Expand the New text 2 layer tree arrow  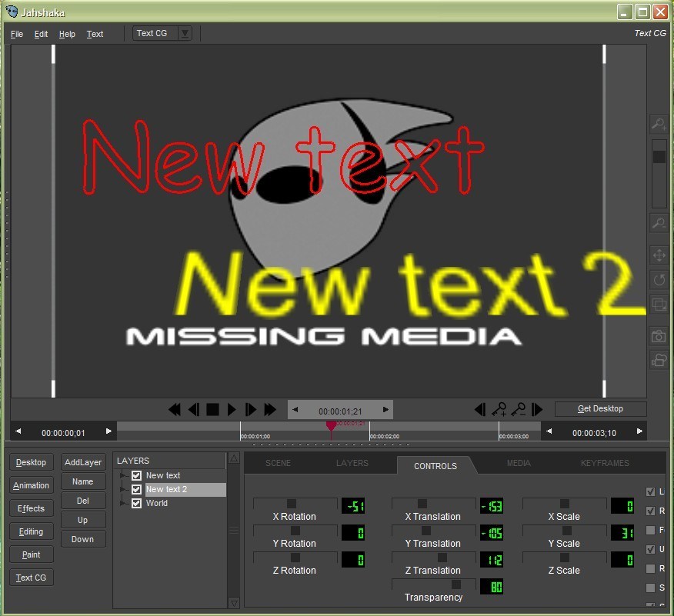(x=123, y=489)
